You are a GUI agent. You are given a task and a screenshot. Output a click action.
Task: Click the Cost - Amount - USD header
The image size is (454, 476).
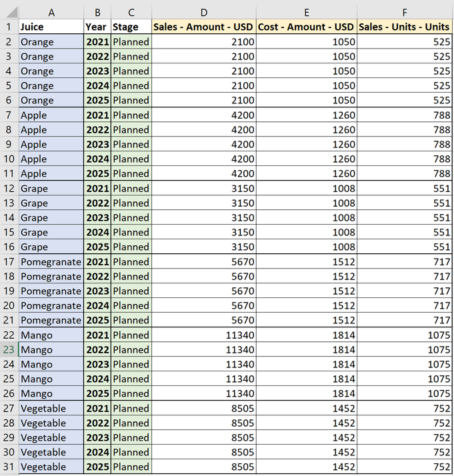pos(307,27)
